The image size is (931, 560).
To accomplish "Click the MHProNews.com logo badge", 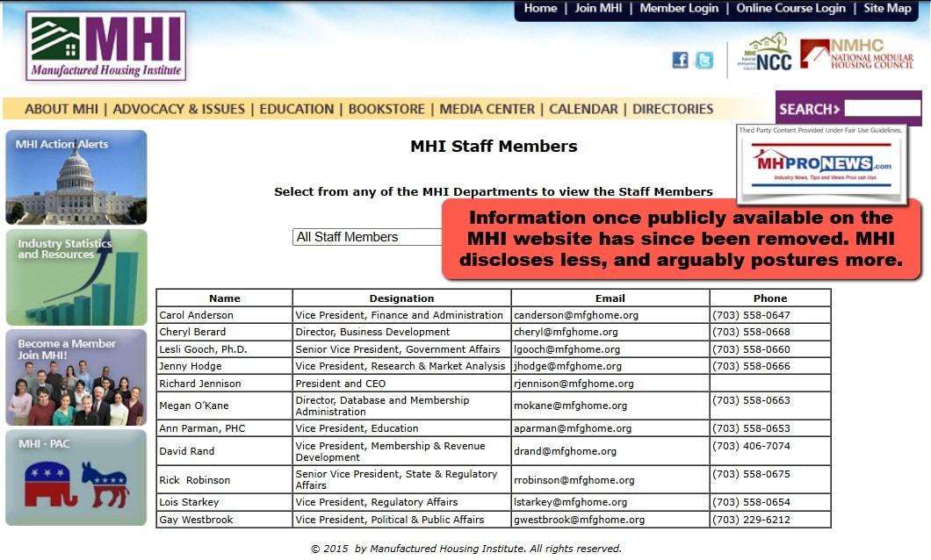I will point(822,164).
